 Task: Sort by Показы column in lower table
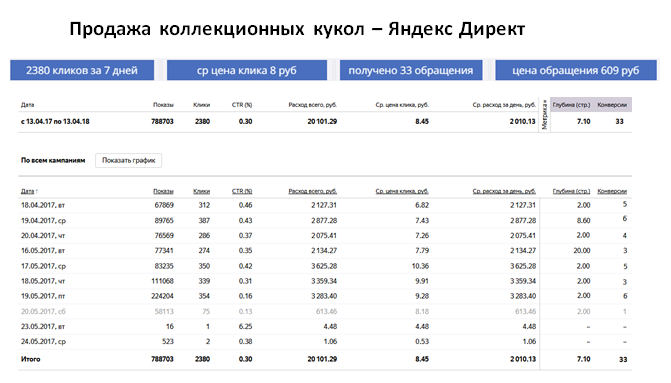(x=163, y=191)
